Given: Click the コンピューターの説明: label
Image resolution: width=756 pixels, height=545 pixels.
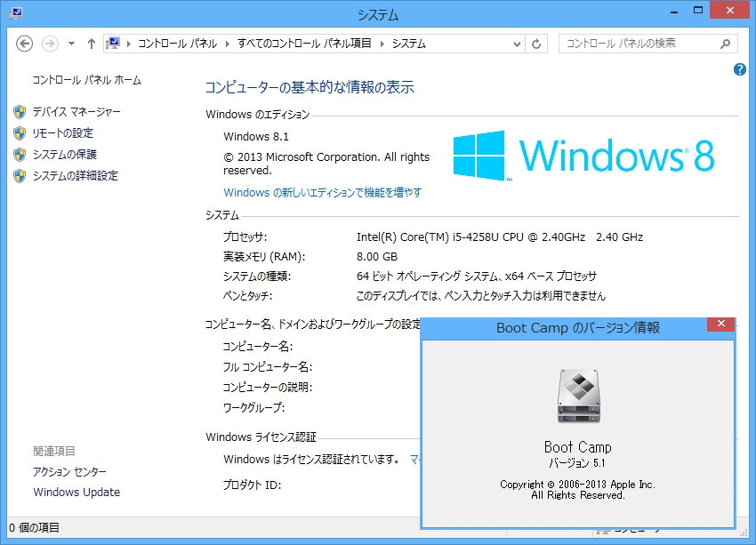Looking at the screenshot, I should point(268,387).
